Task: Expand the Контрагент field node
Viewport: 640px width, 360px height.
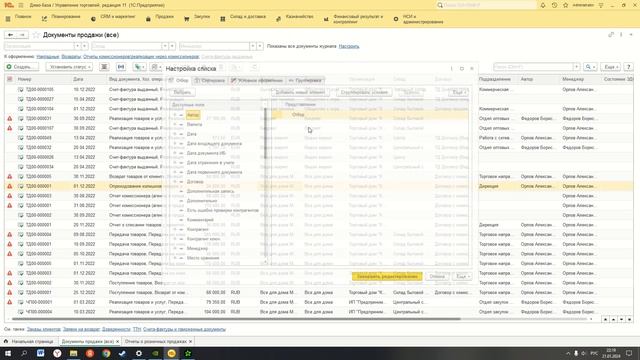Action: [175, 229]
